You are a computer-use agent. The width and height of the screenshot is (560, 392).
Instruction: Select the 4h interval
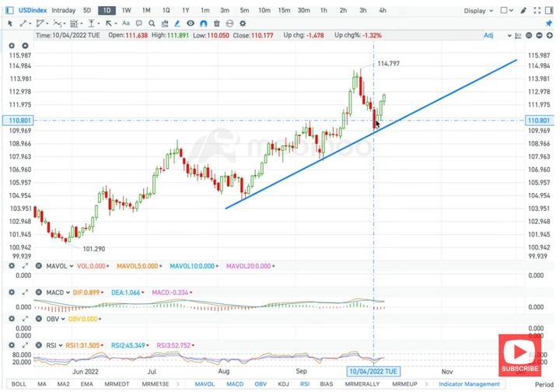tap(383, 10)
